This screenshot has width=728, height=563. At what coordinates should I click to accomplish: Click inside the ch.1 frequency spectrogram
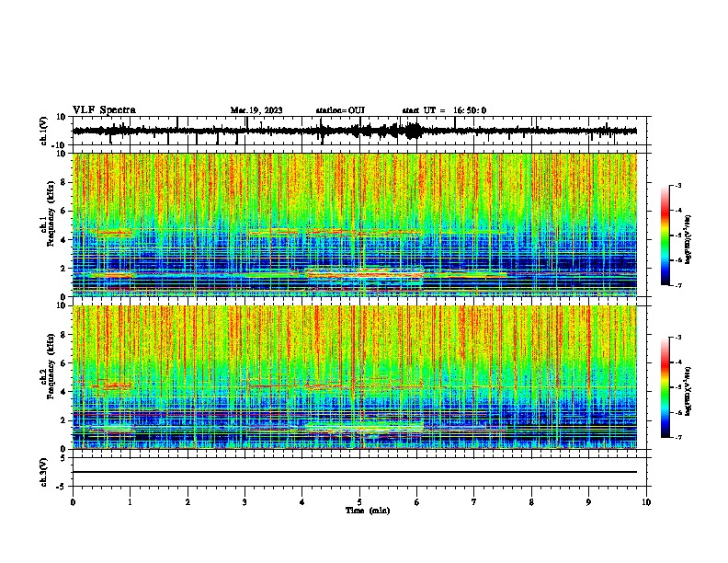tap(355, 224)
